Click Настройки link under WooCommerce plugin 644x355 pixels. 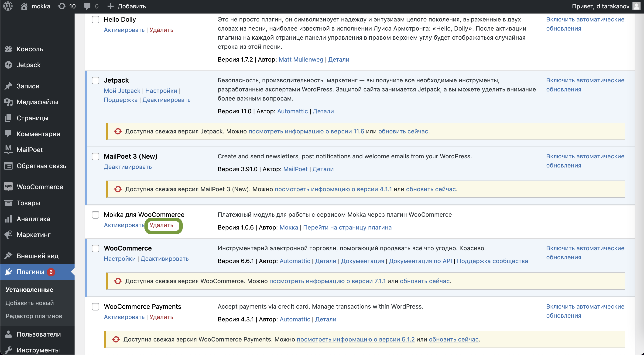120,259
